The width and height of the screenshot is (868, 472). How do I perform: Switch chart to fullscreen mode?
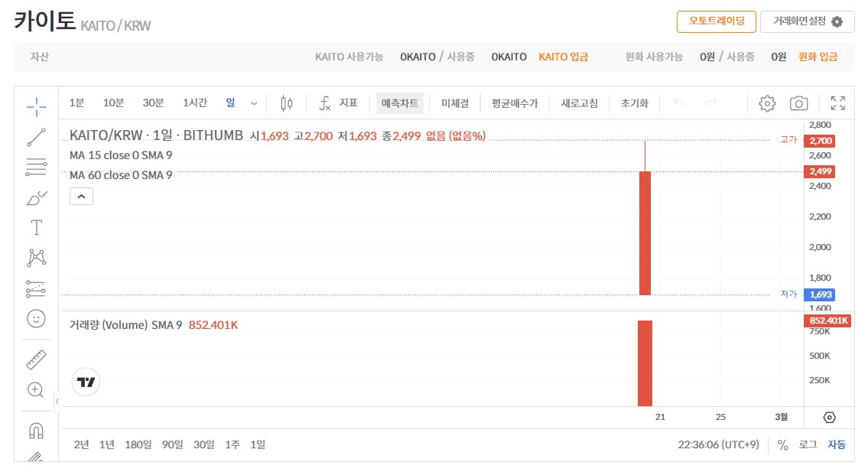point(837,103)
